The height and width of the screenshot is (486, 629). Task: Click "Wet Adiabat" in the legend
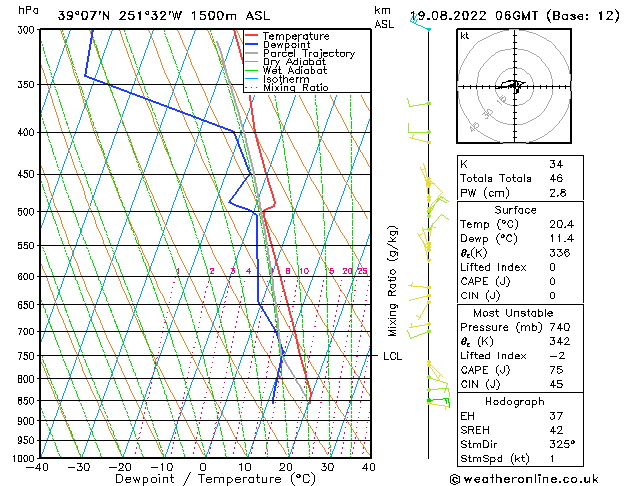pyautogui.click(x=295, y=70)
